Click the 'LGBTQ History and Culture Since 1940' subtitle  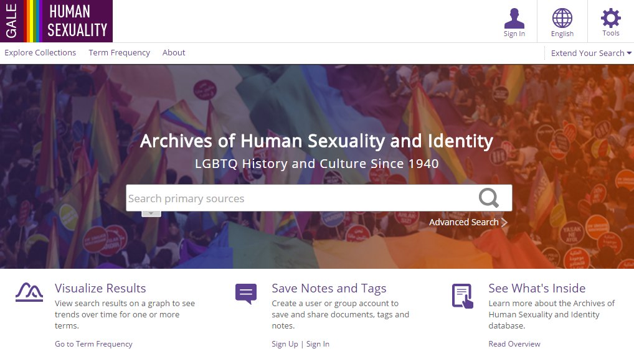tap(316, 164)
